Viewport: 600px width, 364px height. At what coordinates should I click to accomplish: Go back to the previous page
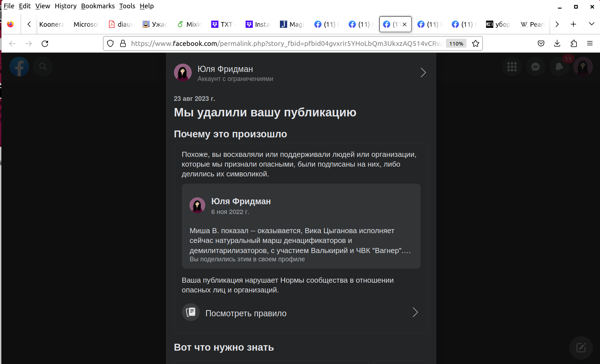[12, 44]
